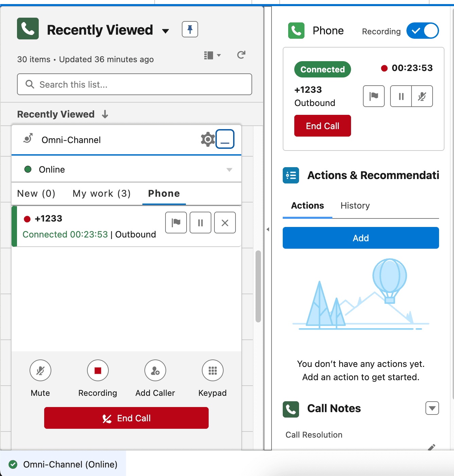Expand the Online status dropdown
This screenshot has height=476, width=454.
229,170
